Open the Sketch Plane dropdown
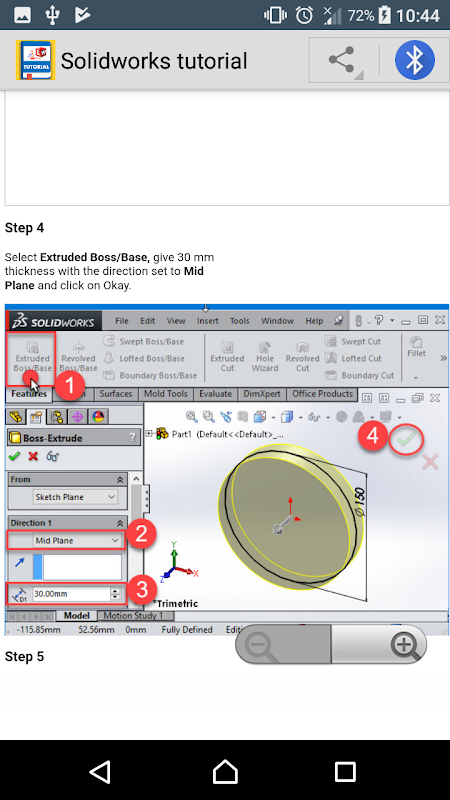 pos(75,497)
